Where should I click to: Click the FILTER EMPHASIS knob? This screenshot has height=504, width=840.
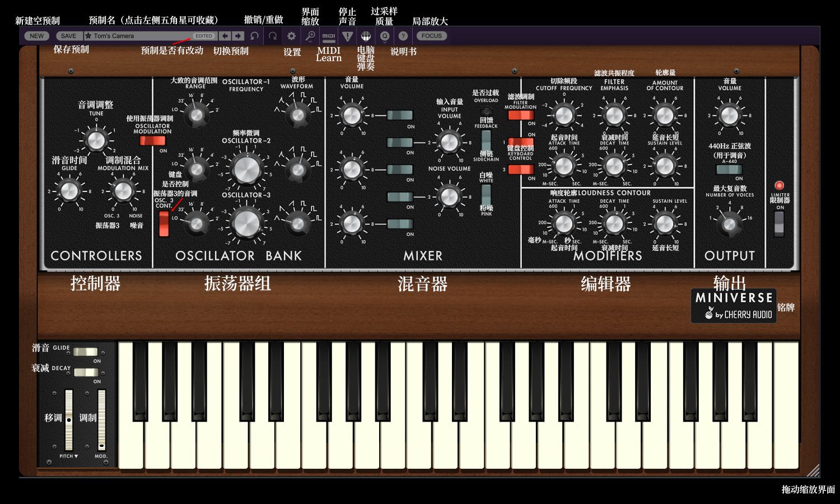(x=614, y=115)
